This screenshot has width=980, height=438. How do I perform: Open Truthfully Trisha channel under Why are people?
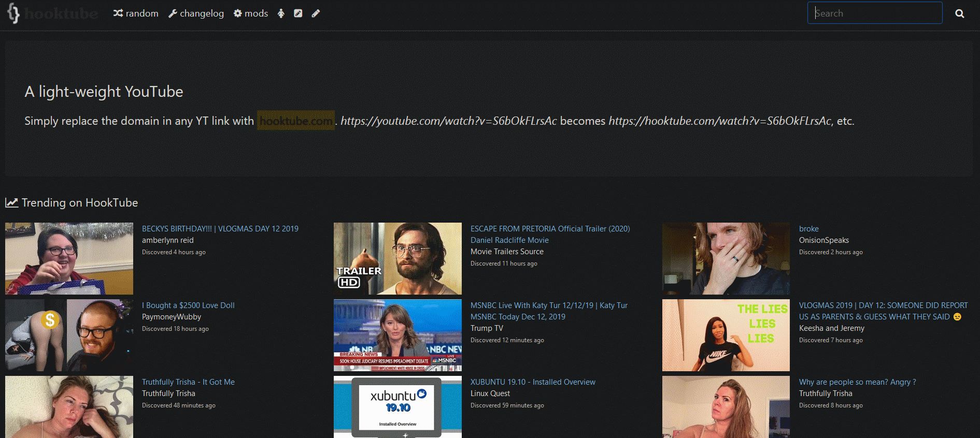pyautogui.click(x=826, y=393)
